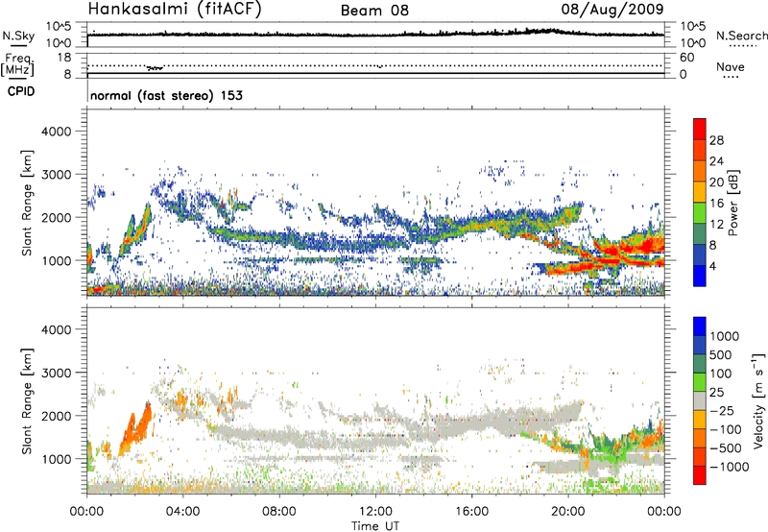This screenshot has width=768, height=532.
Task: Click 'normal (fast stereo) 153' text
Action: (x=166, y=95)
